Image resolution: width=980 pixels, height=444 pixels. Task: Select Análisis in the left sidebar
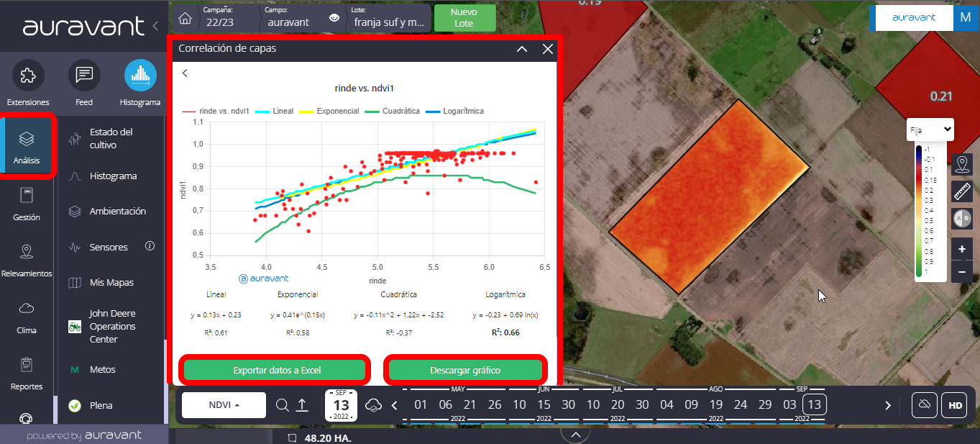(27, 145)
